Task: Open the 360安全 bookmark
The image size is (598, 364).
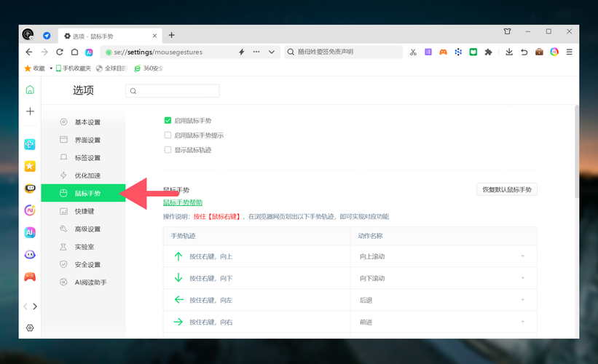Action: coord(149,68)
